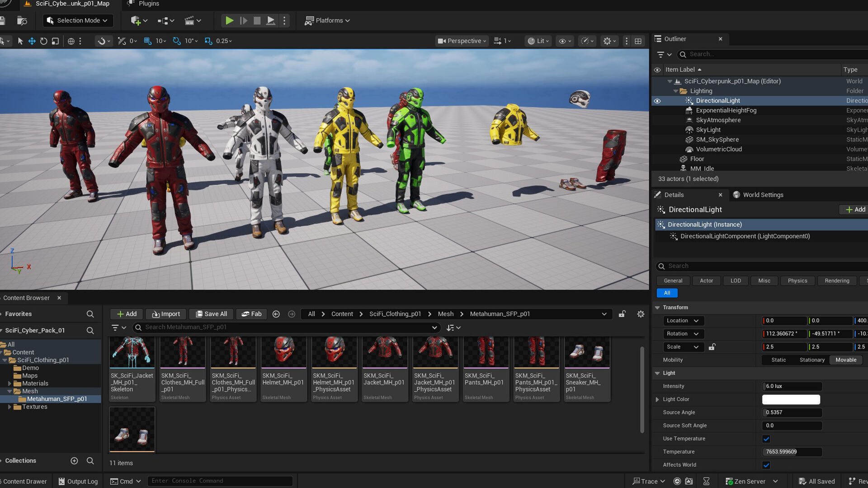This screenshot has height=488, width=868.
Task: Select the Physics filter in Details
Action: [797, 281]
